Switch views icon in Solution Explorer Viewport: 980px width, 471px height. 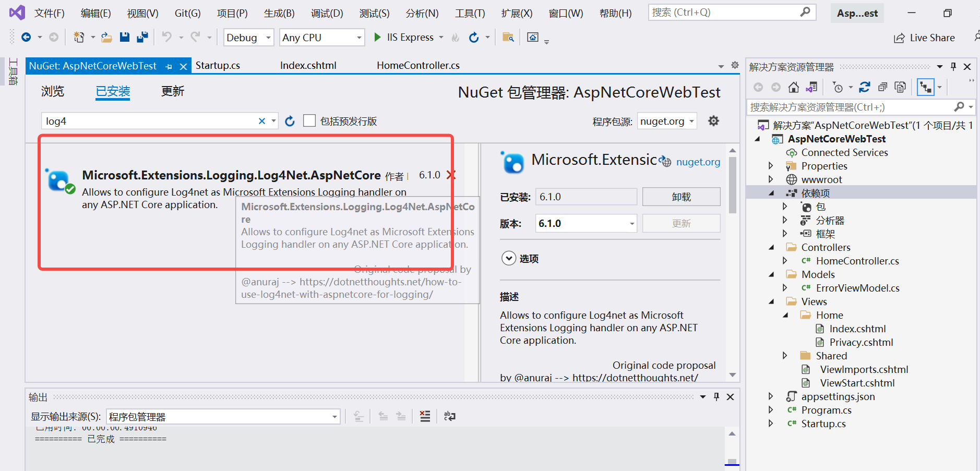[x=811, y=87]
